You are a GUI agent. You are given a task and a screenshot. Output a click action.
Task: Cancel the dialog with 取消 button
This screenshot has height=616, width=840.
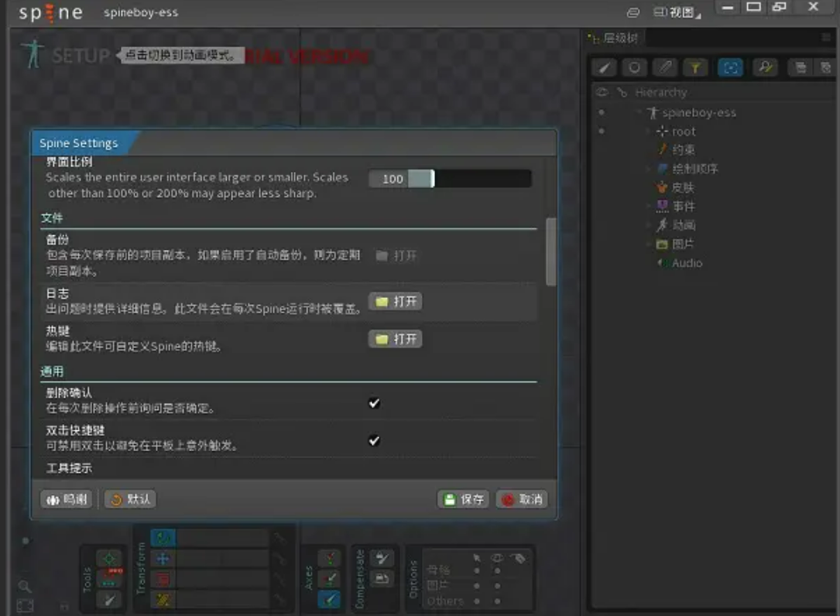522,499
